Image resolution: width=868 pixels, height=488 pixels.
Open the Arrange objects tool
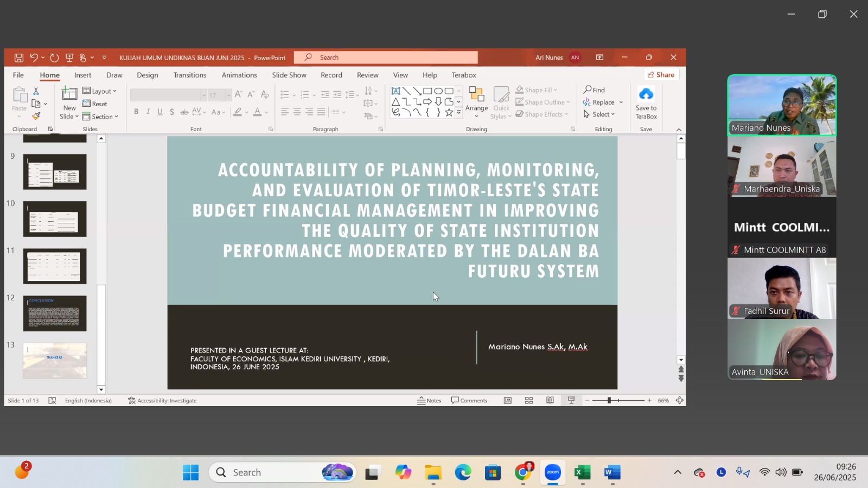click(x=476, y=101)
